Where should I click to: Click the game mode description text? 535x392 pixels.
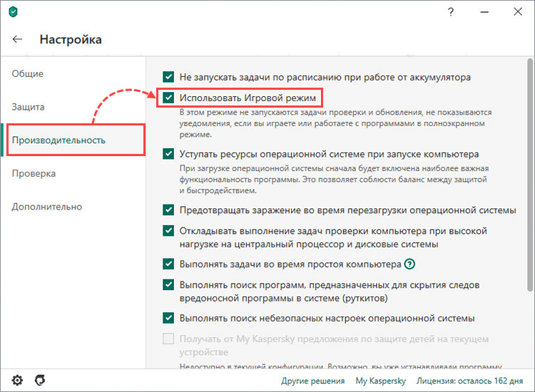point(336,123)
